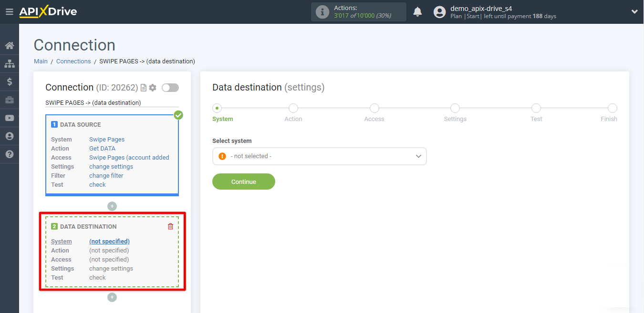Image resolution: width=644 pixels, height=313 pixels.
Task: Toggle the connection on/off switch
Action: point(170,88)
